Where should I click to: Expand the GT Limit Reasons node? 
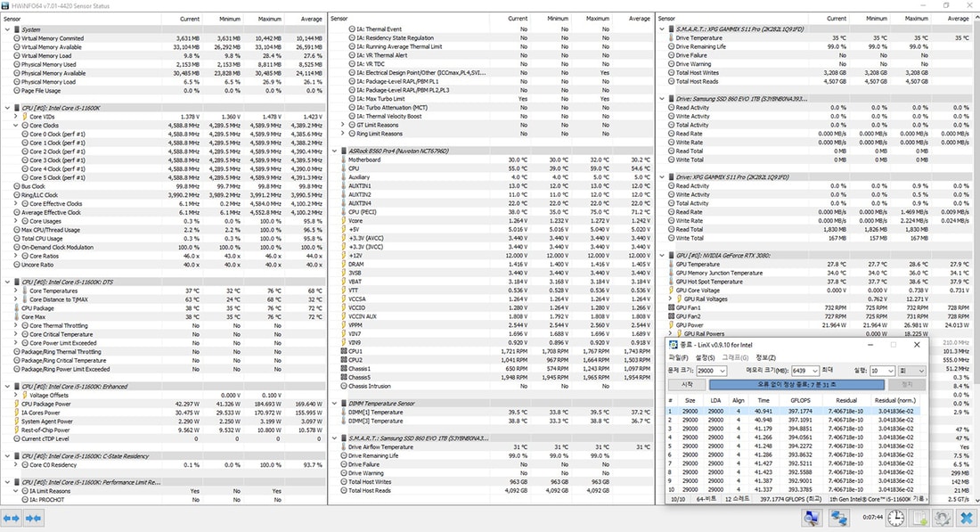[344, 126]
